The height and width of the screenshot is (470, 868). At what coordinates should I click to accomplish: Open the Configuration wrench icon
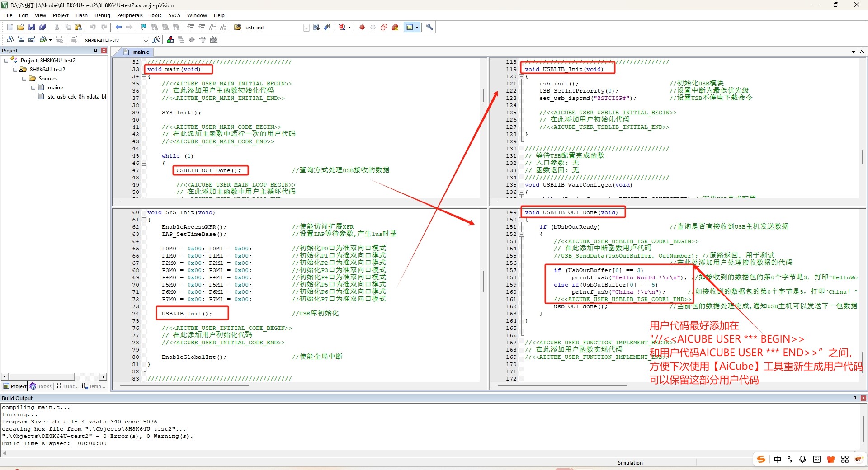pyautogui.click(x=429, y=28)
